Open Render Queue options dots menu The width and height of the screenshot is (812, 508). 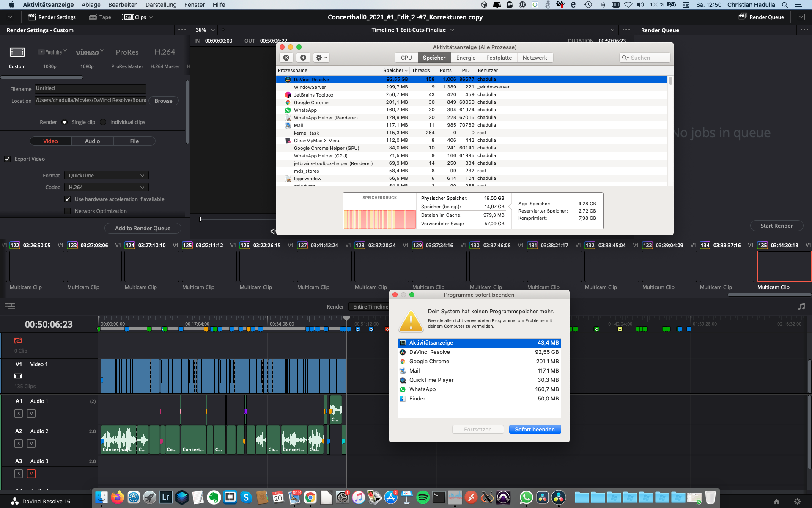tap(804, 30)
